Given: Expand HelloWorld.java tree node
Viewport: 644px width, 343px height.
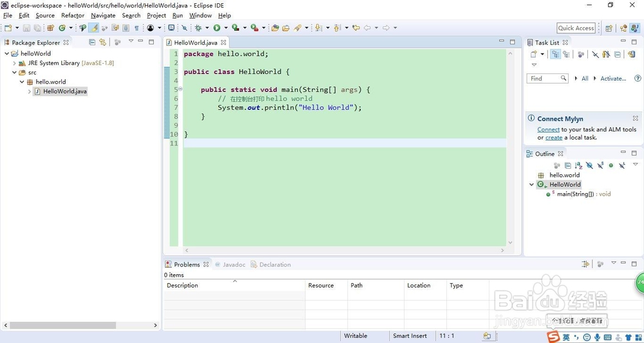Looking at the screenshot, I should pos(30,91).
